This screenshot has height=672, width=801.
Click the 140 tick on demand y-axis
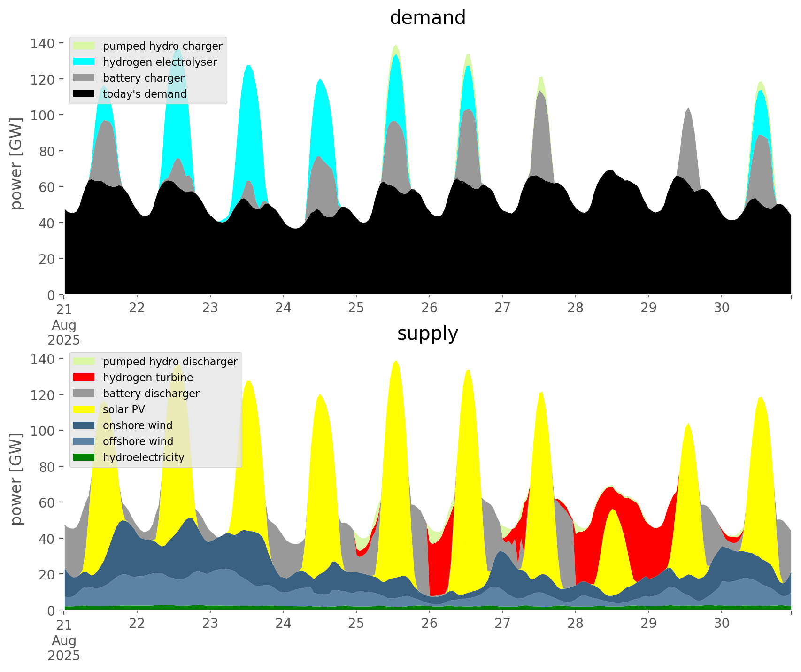pyautogui.click(x=43, y=44)
